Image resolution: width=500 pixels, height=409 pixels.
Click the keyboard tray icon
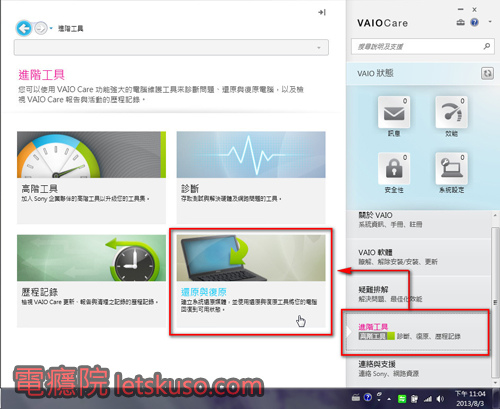(356, 397)
